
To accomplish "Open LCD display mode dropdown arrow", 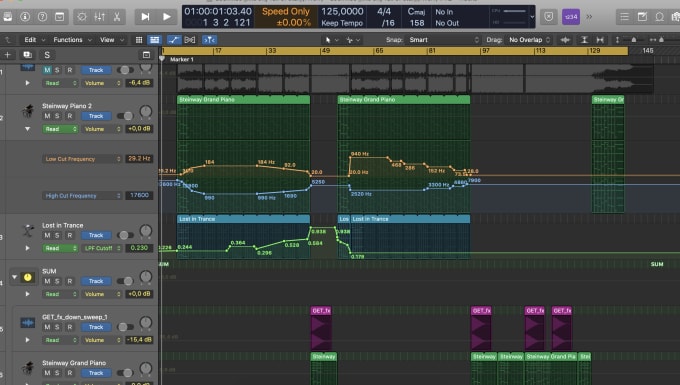I will pyautogui.click(x=532, y=17).
